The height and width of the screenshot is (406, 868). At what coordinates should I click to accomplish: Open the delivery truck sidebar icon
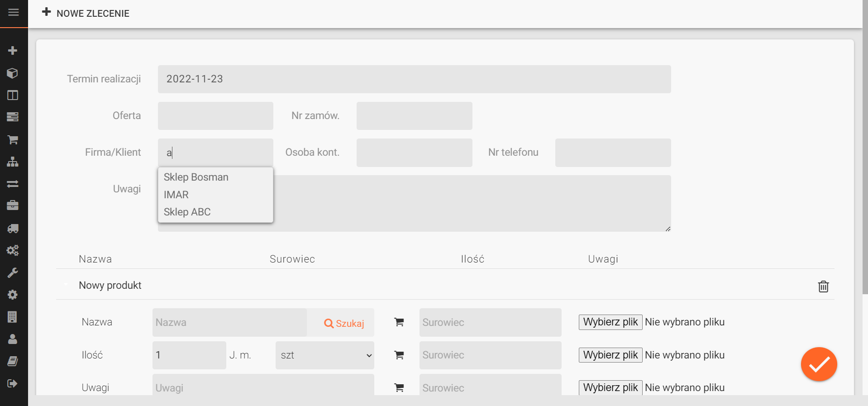tap(13, 229)
